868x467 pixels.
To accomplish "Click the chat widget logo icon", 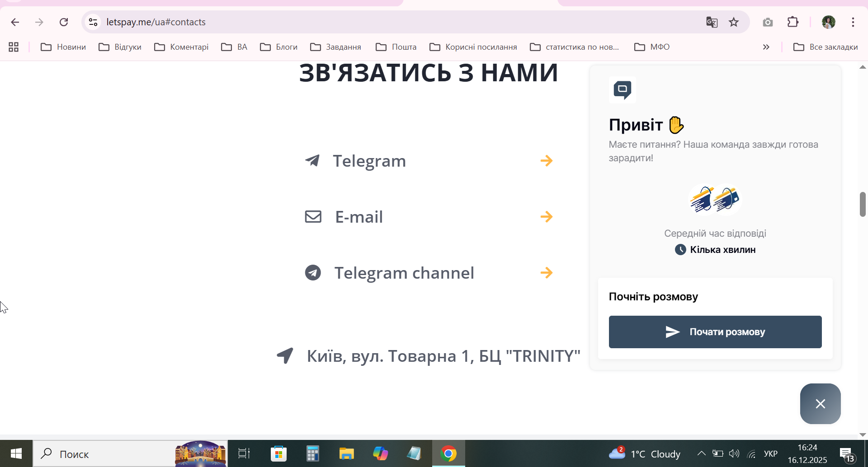I will pos(622,90).
